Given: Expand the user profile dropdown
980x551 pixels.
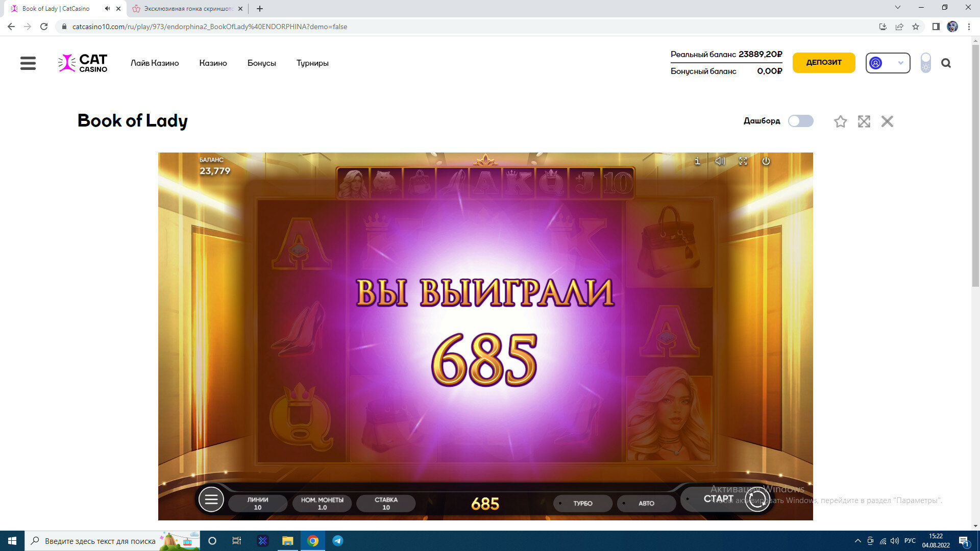Looking at the screenshot, I should click(888, 63).
